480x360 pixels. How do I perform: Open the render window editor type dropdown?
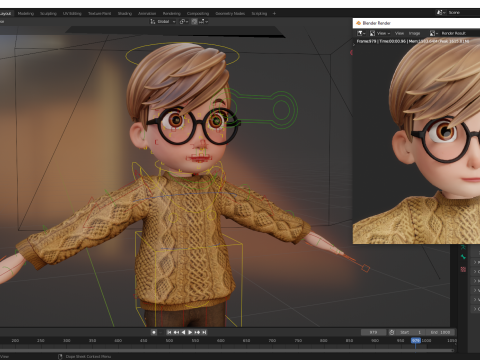tap(361, 33)
